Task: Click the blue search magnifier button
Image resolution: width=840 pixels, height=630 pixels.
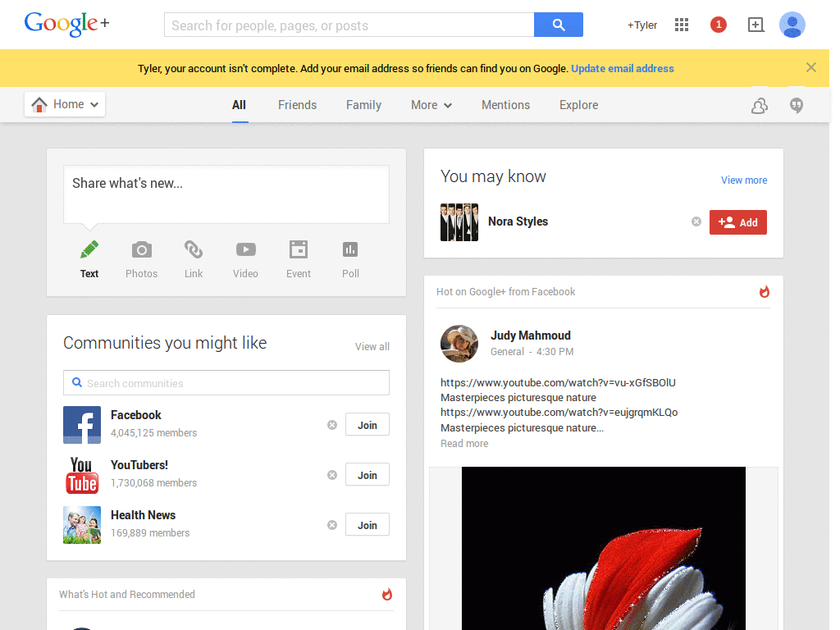Action: [x=558, y=25]
